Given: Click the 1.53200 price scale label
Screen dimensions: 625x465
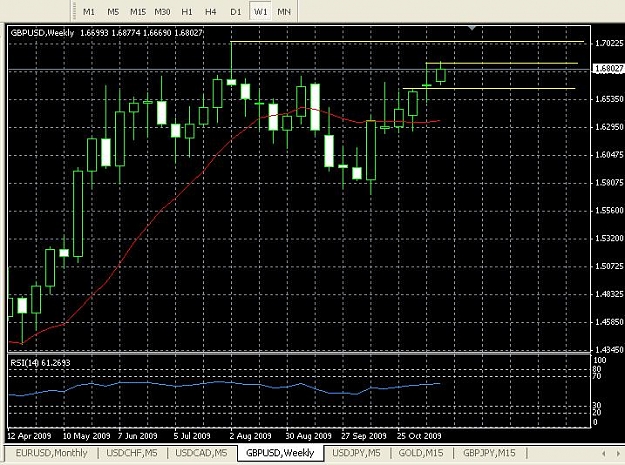Looking at the screenshot, I should pyautogui.click(x=609, y=238).
